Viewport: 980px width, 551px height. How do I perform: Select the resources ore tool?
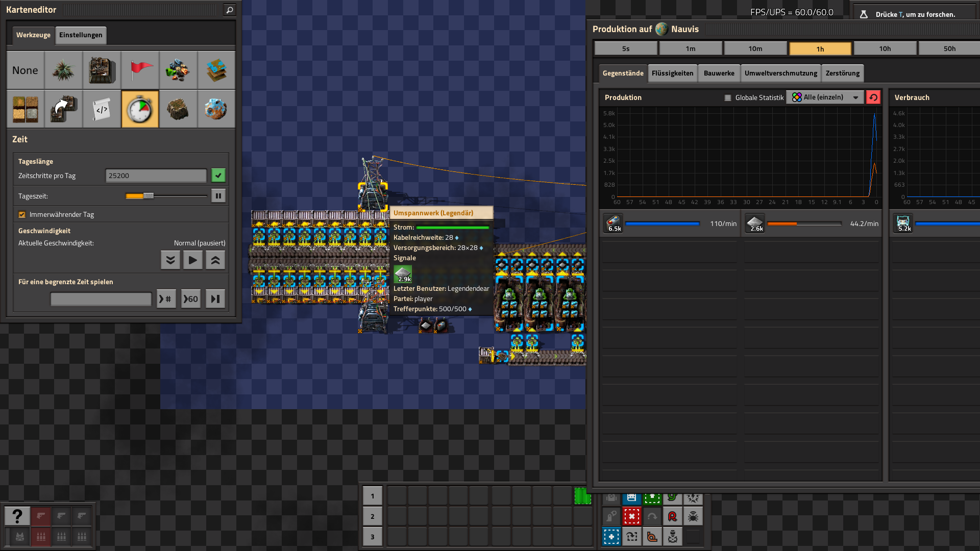click(x=178, y=70)
